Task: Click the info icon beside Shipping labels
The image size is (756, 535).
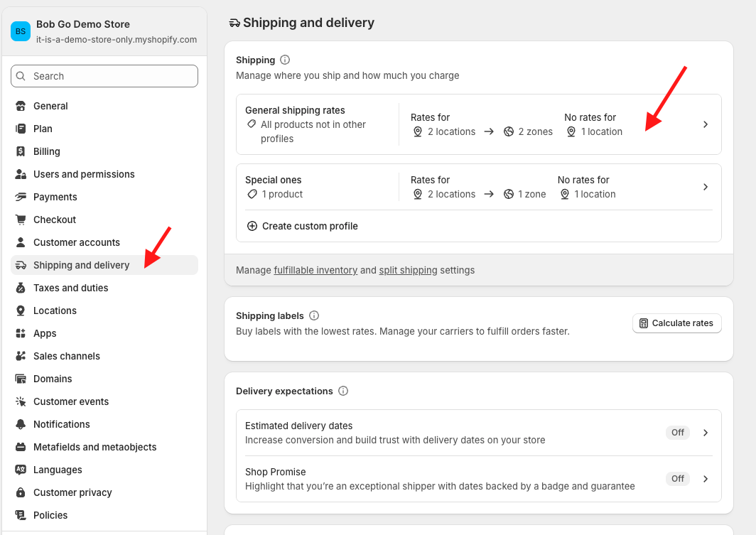Action: tap(314, 315)
